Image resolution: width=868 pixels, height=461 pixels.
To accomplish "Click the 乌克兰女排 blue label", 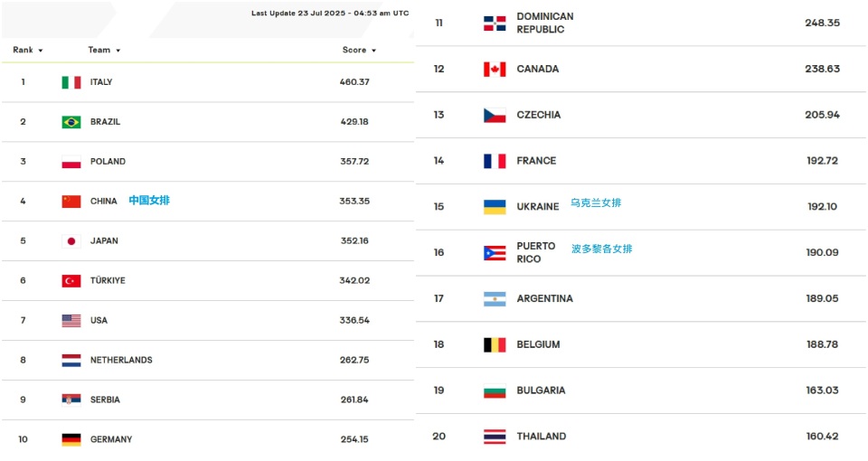I will coord(596,203).
